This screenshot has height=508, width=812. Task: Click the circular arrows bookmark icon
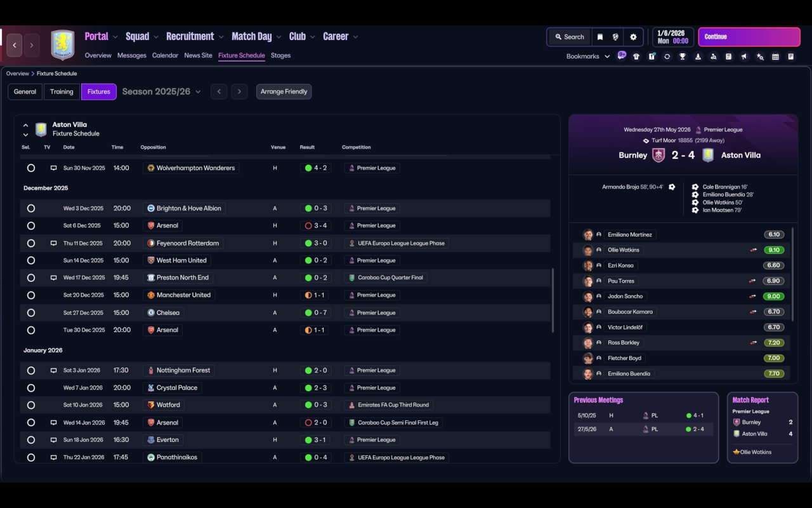pos(667,57)
